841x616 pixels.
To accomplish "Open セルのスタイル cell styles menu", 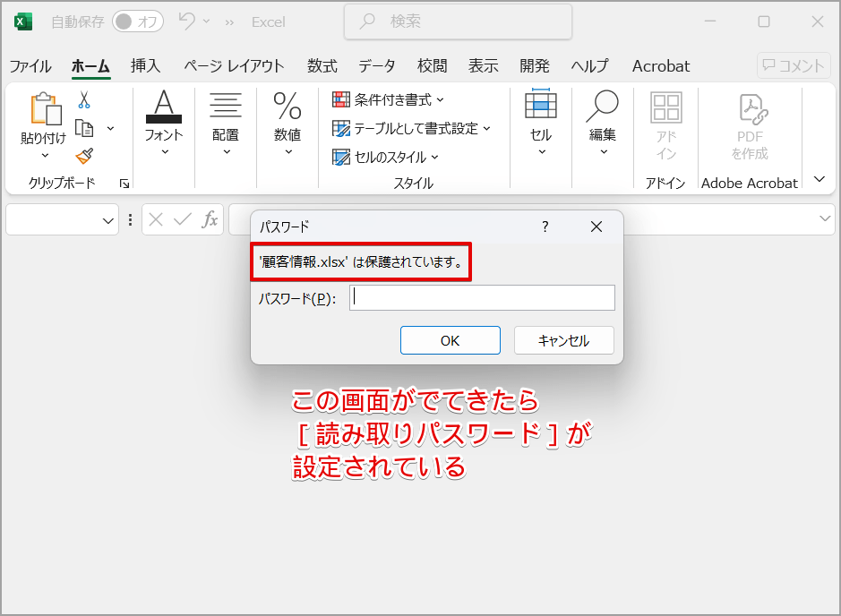I will point(386,157).
